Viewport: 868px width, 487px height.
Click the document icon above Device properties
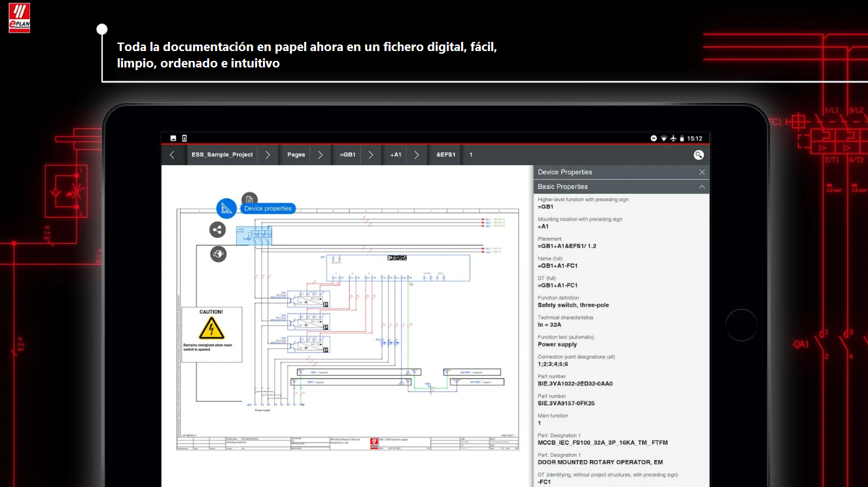(249, 200)
